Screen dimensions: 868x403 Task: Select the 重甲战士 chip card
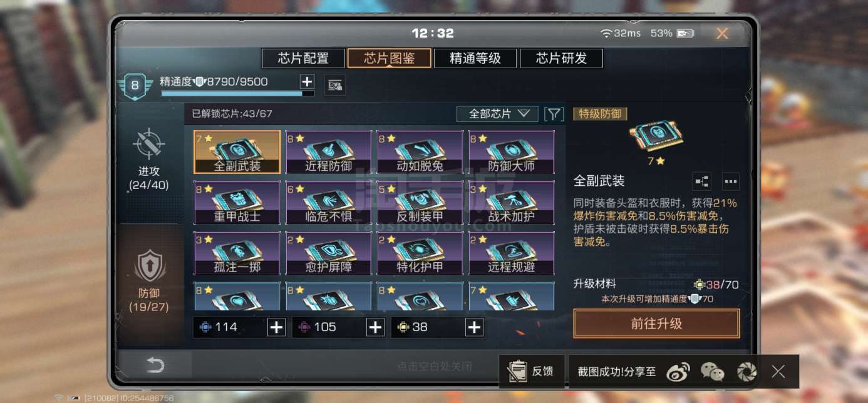(237, 203)
